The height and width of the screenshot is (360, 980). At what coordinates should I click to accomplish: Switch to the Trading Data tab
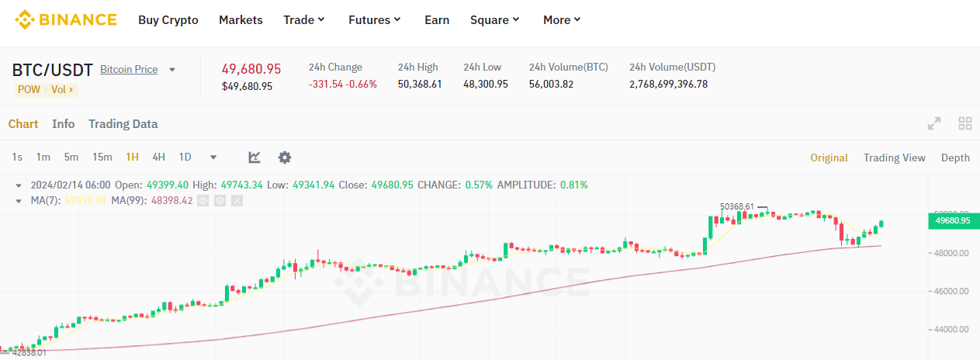tap(123, 124)
